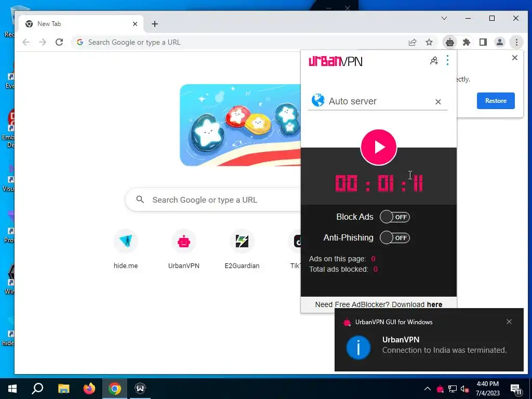Launch Firefox from taskbar

[89, 389]
